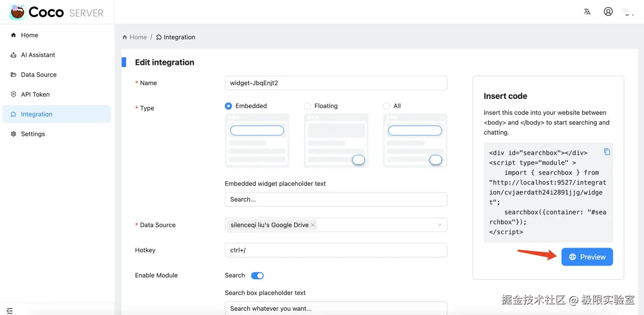Open the user account profile icon
The width and height of the screenshot is (644, 315).
coord(608,12)
